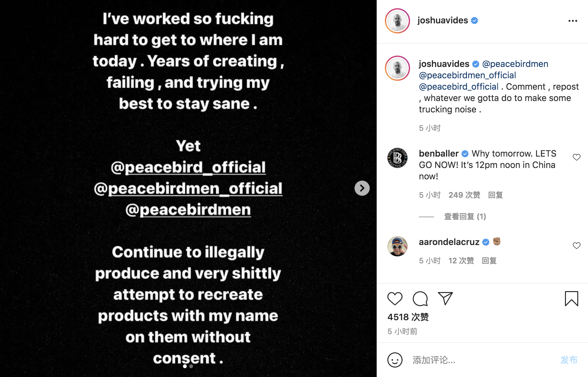588x377 pixels.
Task: Reply to aarondelacruz's comment
Action: [x=489, y=261]
